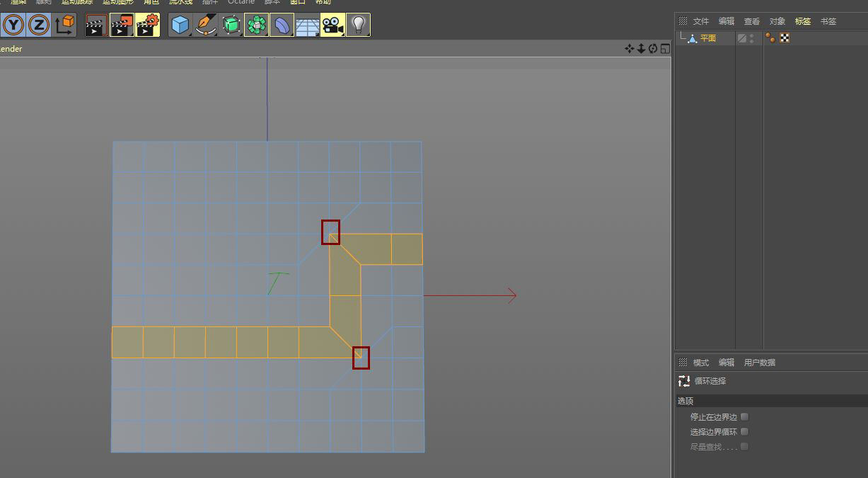868x478 pixels.
Task: Click the Render View clapperboard icon
Action: (96, 25)
